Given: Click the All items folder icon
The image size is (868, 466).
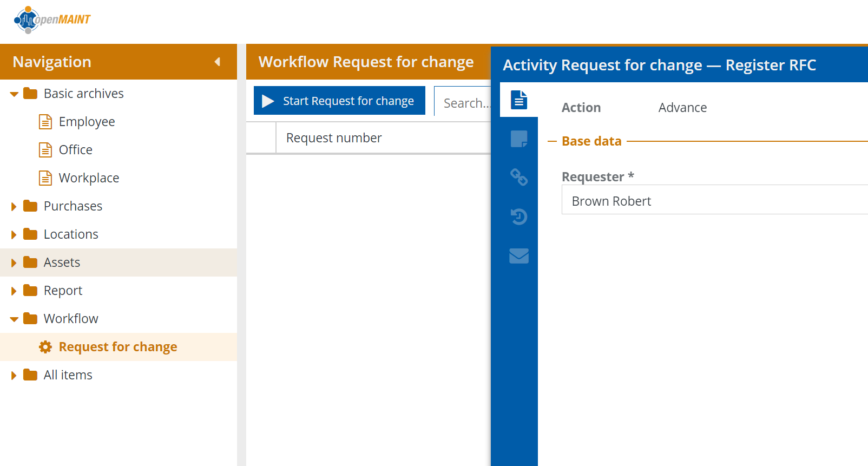Looking at the screenshot, I should [x=30, y=375].
